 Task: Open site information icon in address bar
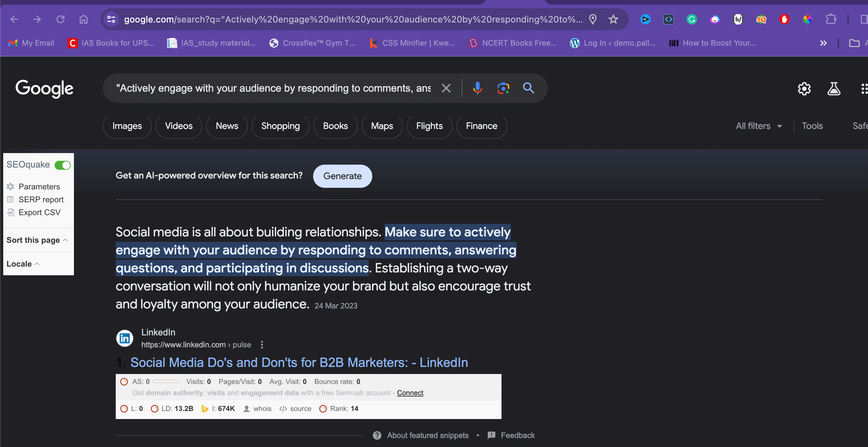pos(111,19)
